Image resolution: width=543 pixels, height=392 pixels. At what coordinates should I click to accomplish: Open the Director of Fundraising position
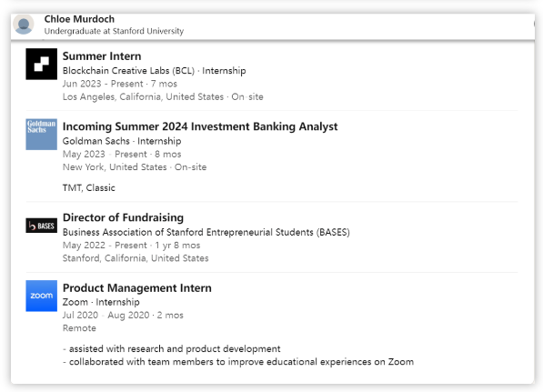pyautogui.click(x=123, y=217)
